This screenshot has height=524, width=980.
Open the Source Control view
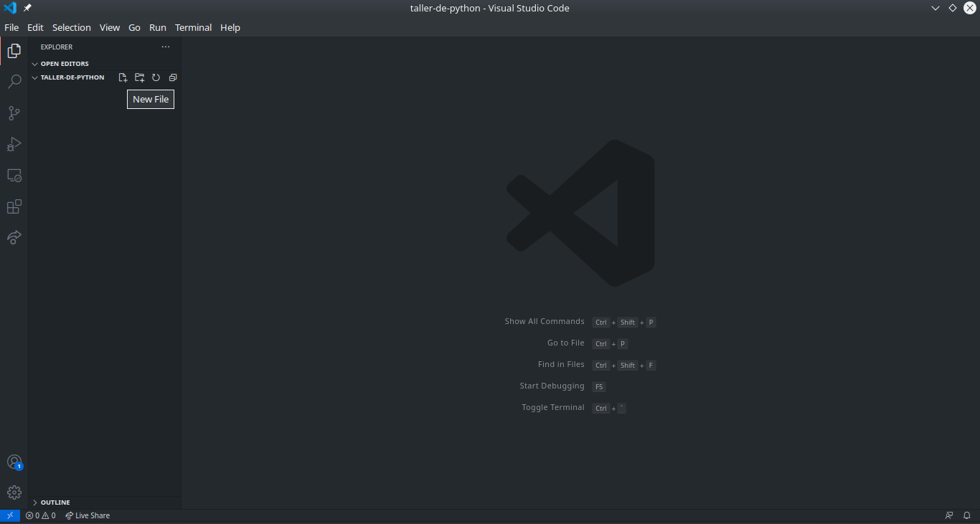pyautogui.click(x=14, y=113)
